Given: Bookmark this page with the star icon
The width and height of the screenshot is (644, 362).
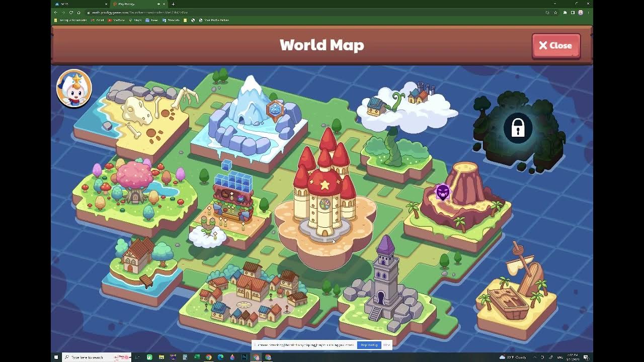Looking at the screenshot, I should tap(555, 12).
